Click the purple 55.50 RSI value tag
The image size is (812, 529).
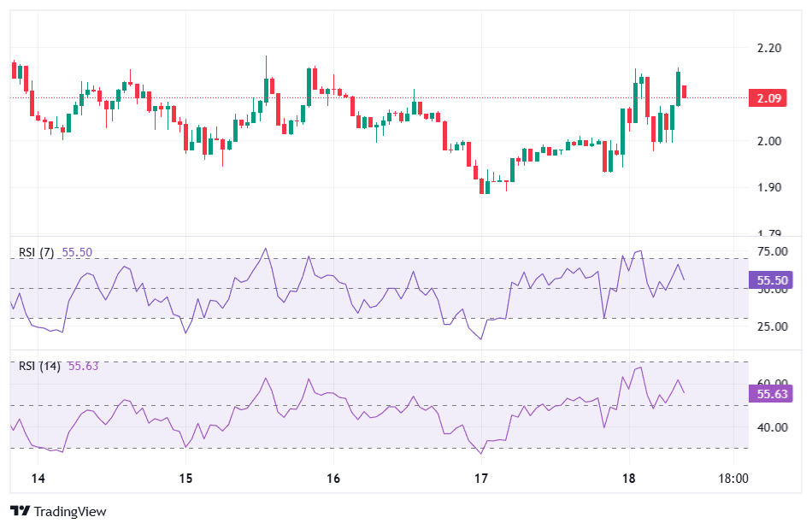[x=768, y=279]
